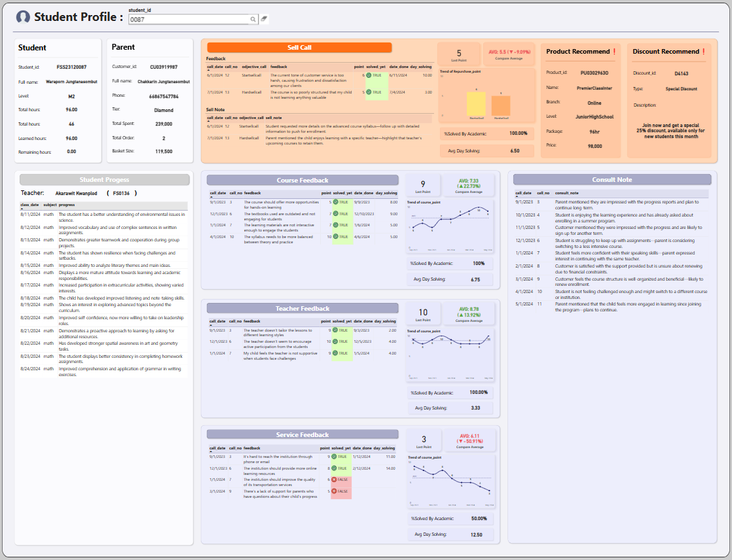Click Sell Call last point card showing 5
732x560 pixels.
(x=459, y=54)
